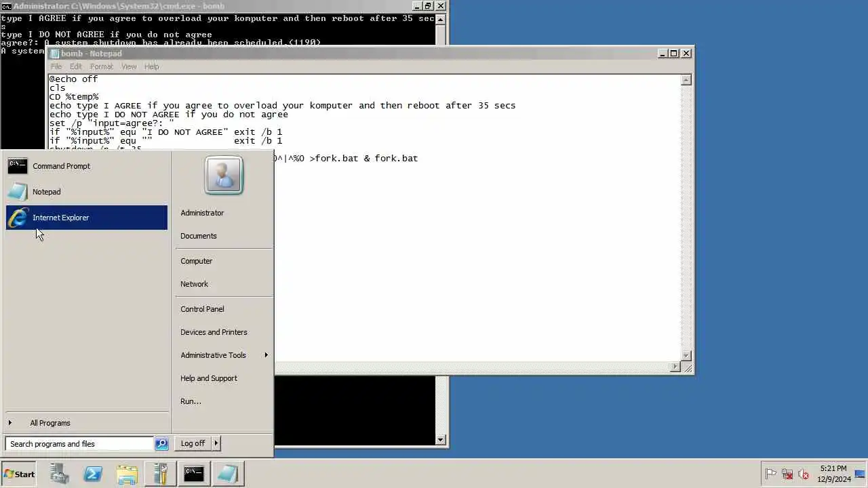Open Control Panel from the Start menu
868x488 pixels.
coord(202,309)
